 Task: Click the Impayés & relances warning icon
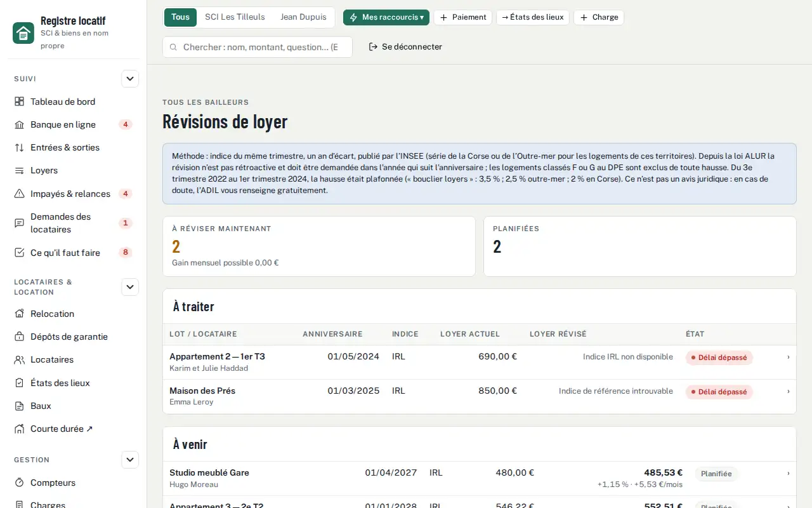click(19, 194)
